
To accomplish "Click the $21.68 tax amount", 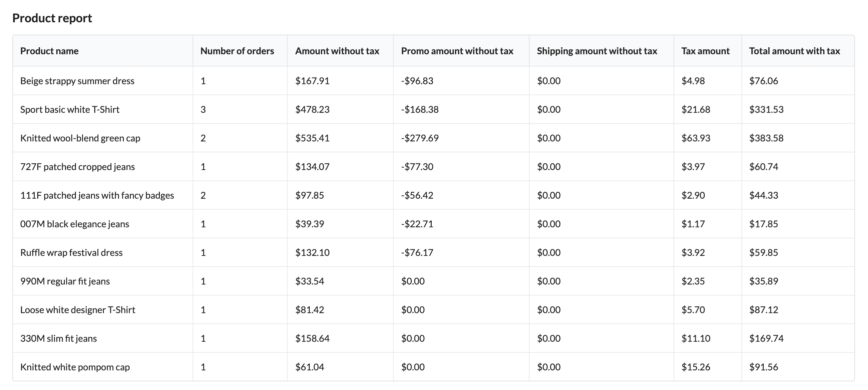I will [696, 109].
